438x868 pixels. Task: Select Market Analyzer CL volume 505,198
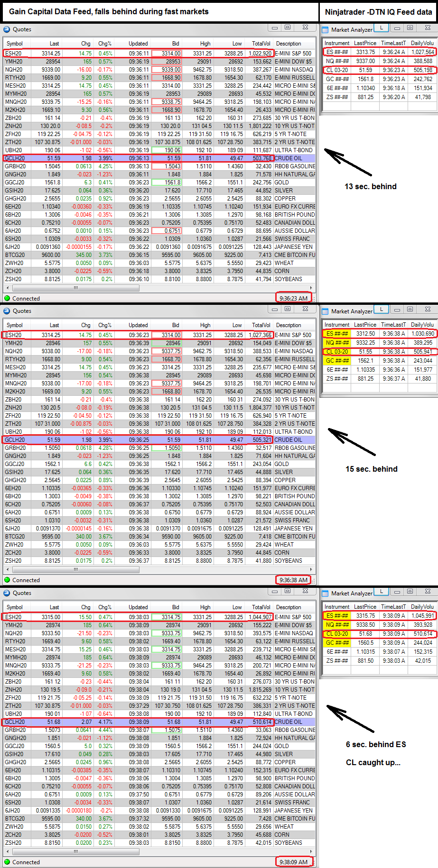coord(421,70)
